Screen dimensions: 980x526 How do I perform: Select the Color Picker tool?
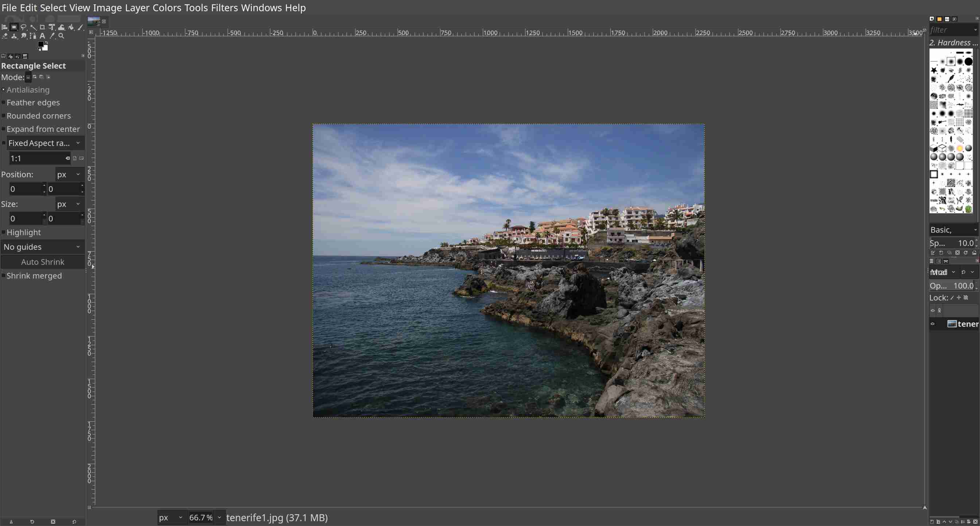click(x=52, y=36)
